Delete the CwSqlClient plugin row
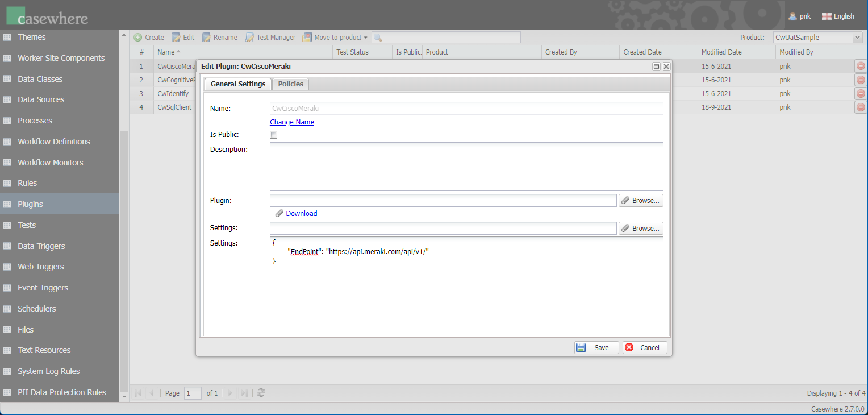This screenshot has height=415, width=868. click(x=861, y=107)
